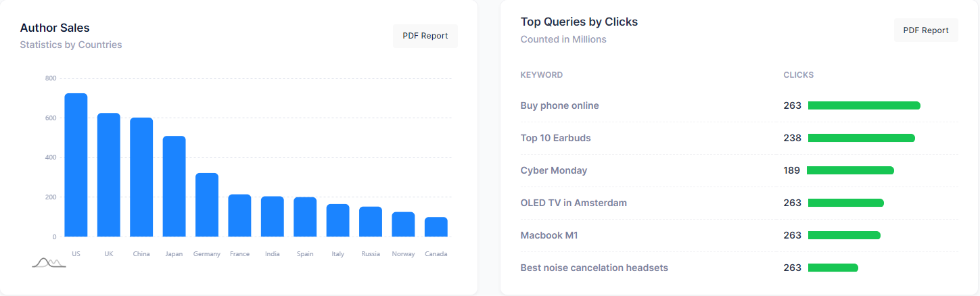Select the China bar in chart

141,178
